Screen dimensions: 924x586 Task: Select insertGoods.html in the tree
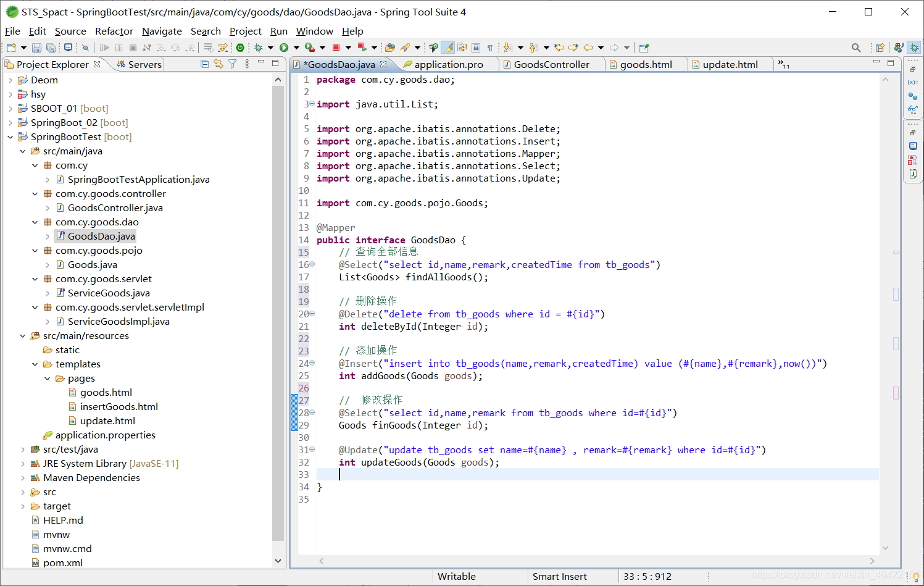119,406
